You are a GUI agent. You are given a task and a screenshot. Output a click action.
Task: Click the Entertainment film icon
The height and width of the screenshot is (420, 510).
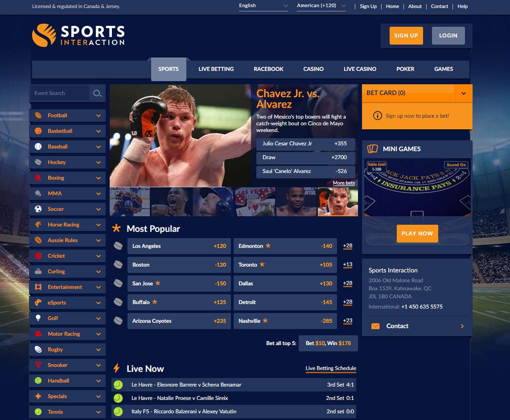point(38,287)
